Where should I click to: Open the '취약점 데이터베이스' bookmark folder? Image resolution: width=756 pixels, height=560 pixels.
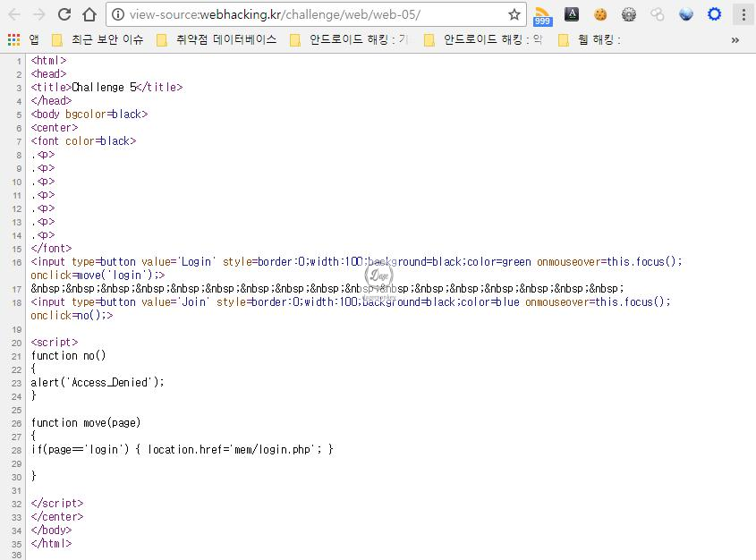(x=217, y=39)
